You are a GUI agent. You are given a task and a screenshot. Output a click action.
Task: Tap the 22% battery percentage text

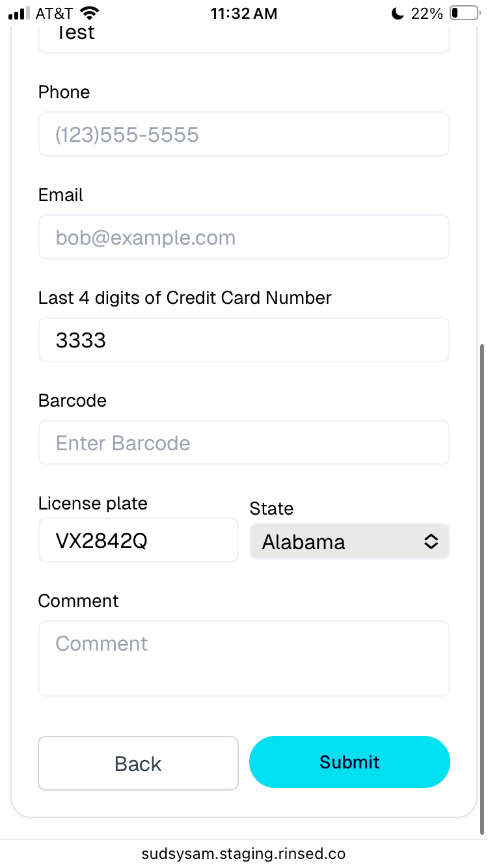pyautogui.click(x=426, y=13)
